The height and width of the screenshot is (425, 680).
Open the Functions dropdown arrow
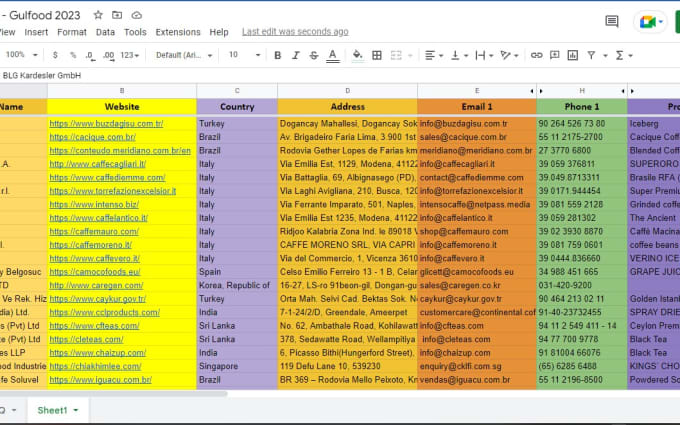pos(631,56)
